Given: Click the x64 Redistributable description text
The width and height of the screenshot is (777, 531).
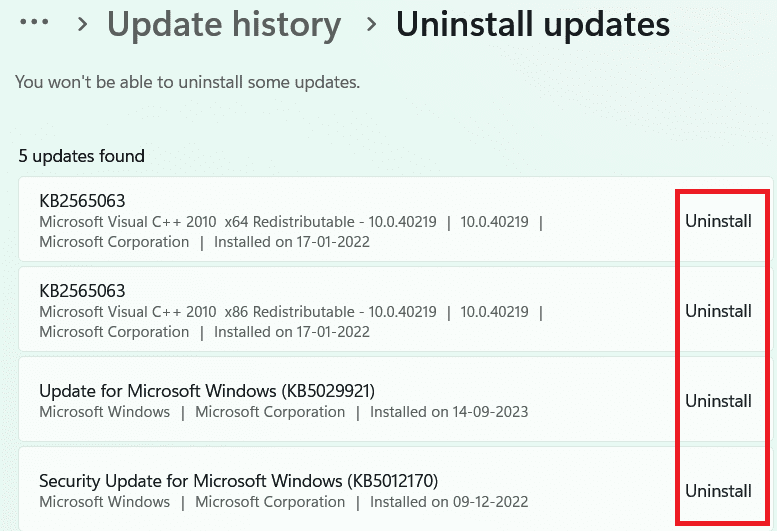Looking at the screenshot, I should click(x=237, y=222).
